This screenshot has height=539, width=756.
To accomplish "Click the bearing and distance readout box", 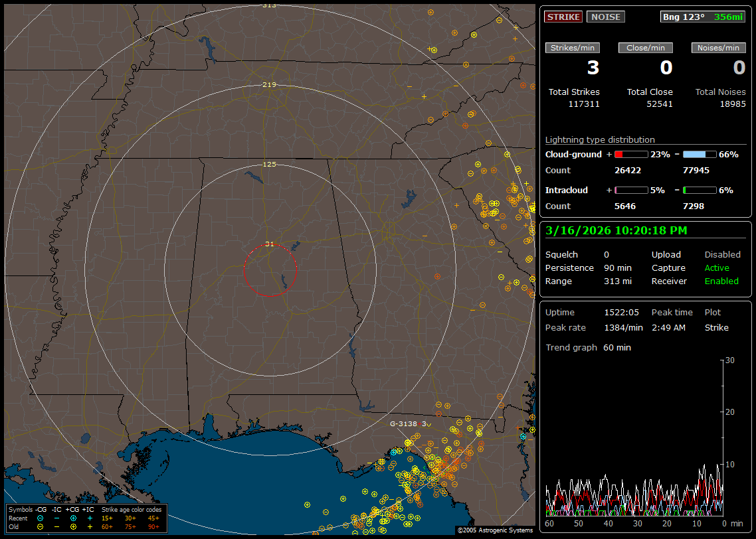I will pyautogui.click(x=703, y=17).
